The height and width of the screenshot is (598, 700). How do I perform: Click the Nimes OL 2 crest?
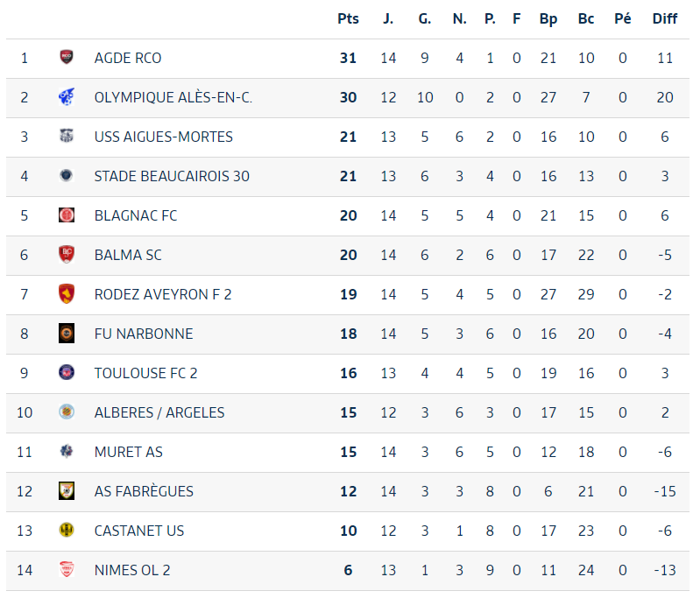coord(67,569)
